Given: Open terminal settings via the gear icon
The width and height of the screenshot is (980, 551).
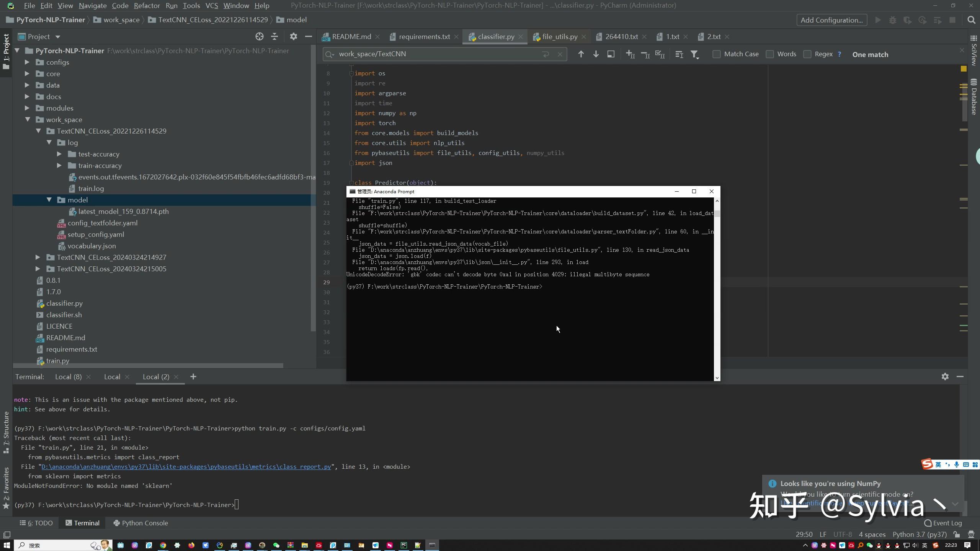Looking at the screenshot, I should 945,377.
